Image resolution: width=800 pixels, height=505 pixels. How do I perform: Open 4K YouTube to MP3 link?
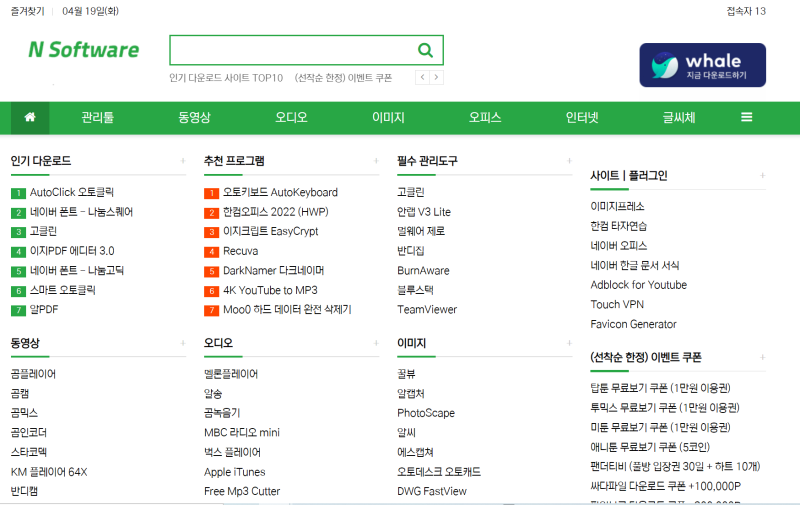click(270, 290)
